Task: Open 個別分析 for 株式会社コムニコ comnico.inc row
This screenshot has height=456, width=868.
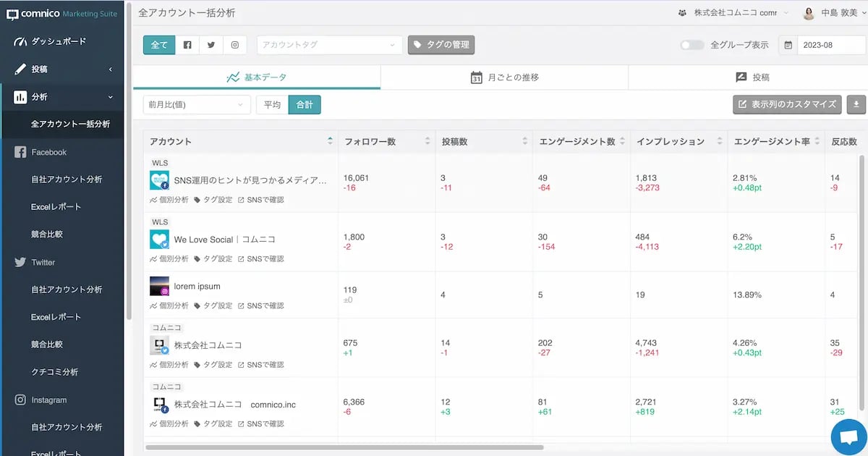Action: pyautogui.click(x=169, y=423)
